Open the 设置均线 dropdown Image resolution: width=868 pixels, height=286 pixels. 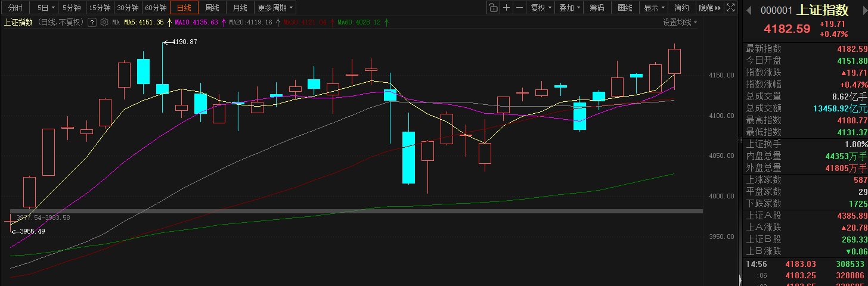pyautogui.click(x=680, y=22)
